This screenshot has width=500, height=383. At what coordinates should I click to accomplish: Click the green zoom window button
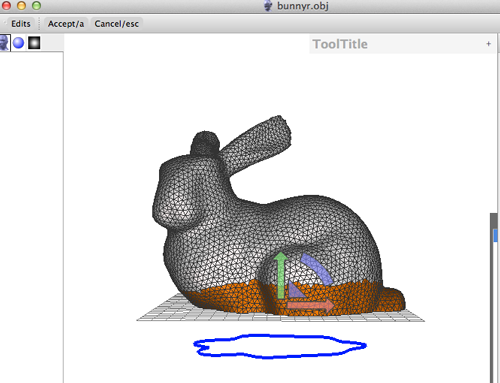(36, 5)
